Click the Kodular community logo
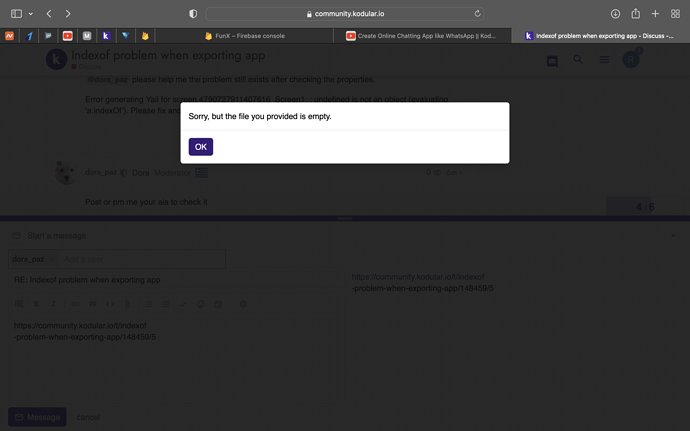Screen dimensions: 690x431 [56, 59]
